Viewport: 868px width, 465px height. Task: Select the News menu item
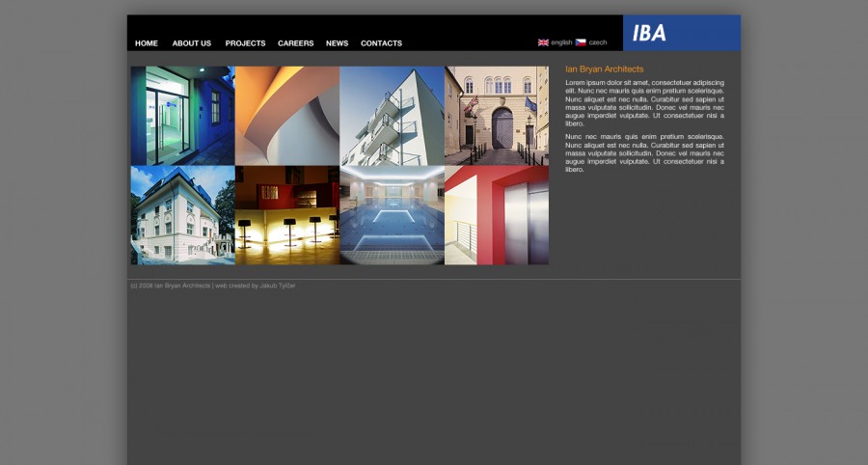click(x=337, y=43)
